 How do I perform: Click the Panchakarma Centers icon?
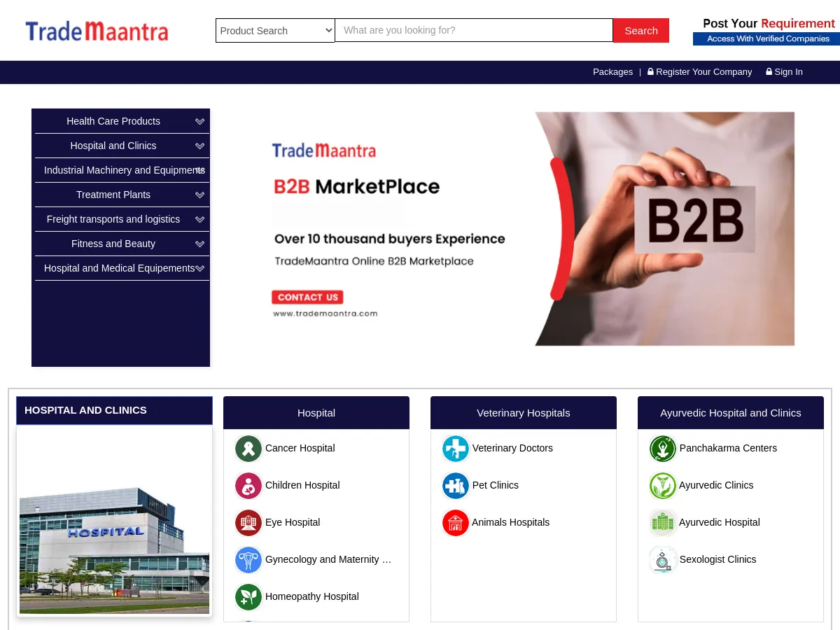pyautogui.click(x=663, y=449)
